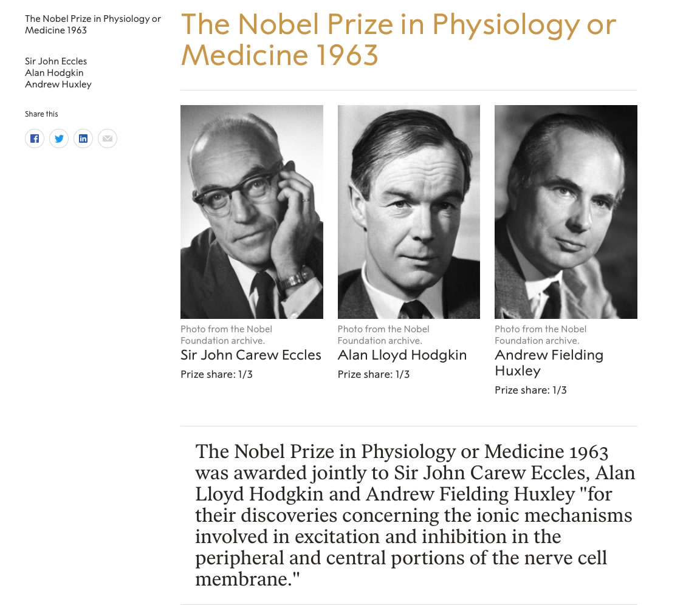The width and height of the screenshot is (700, 605).
Task: Share this page on Facebook
Action: tap(35, 138)
